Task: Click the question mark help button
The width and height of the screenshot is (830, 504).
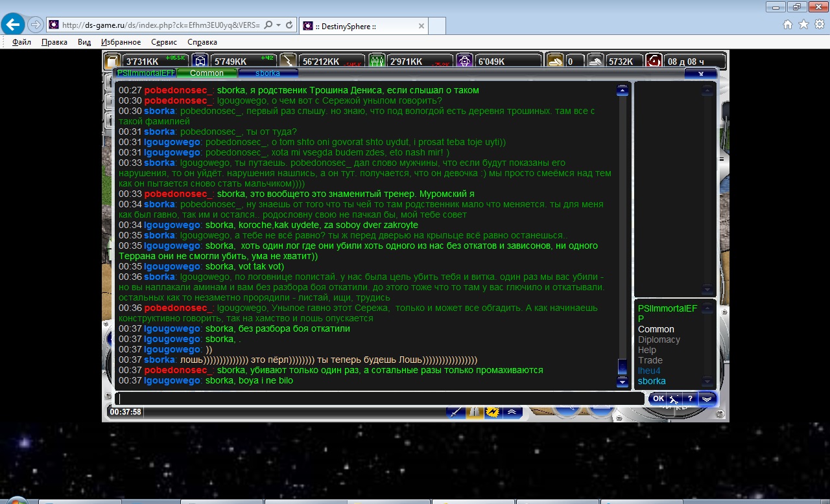Action: point(690,398)
